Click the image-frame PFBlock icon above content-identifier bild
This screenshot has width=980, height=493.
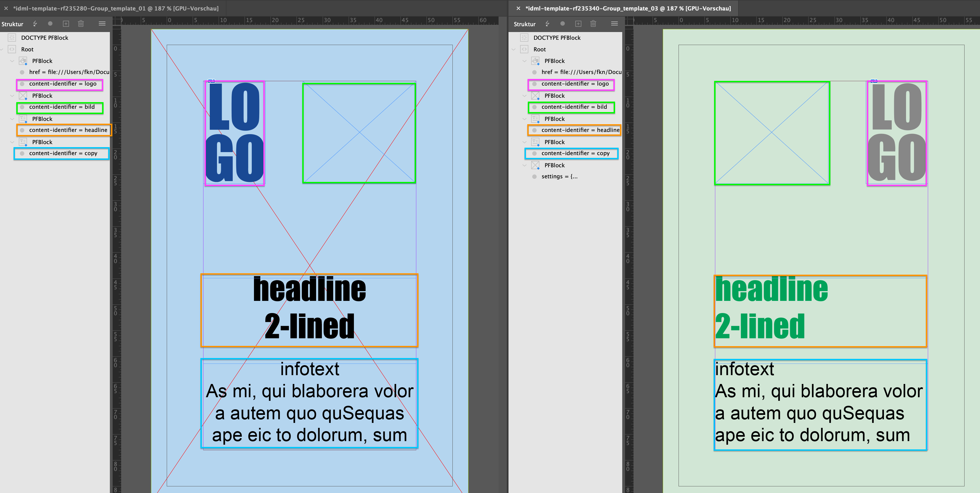tap(23, 96)
